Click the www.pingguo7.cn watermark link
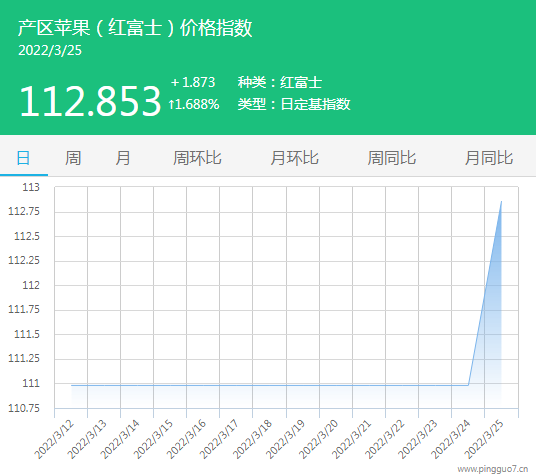536x475 pixels. pos(493,469)
